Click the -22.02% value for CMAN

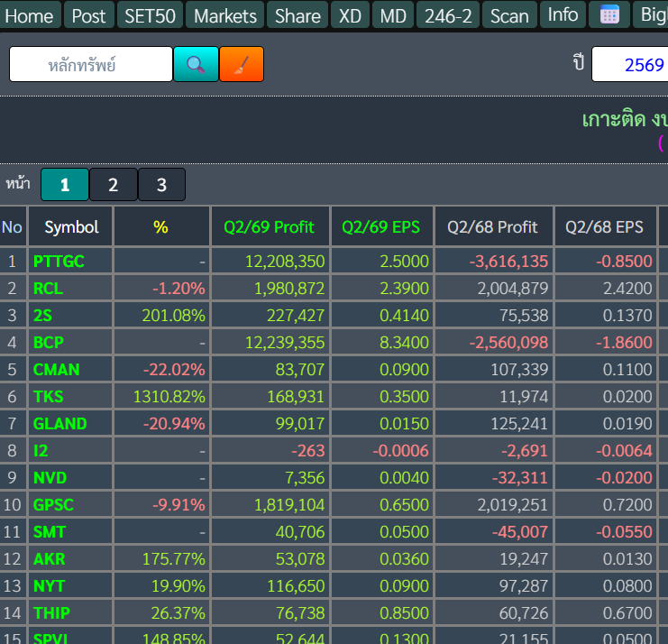(174, 370)
